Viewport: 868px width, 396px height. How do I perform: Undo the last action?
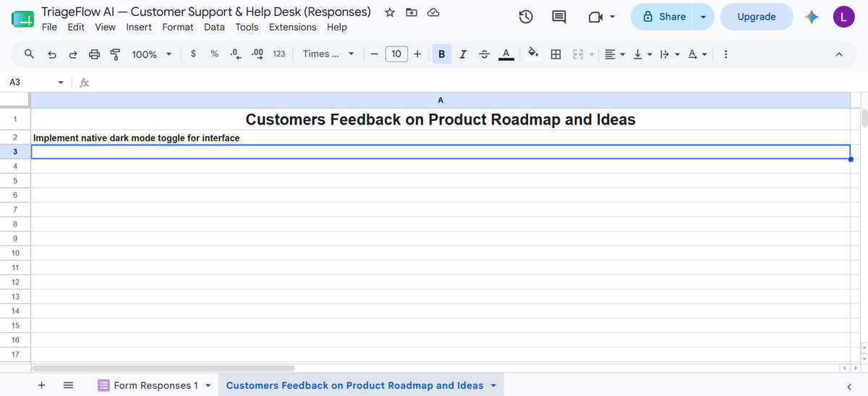click(51, 54)
